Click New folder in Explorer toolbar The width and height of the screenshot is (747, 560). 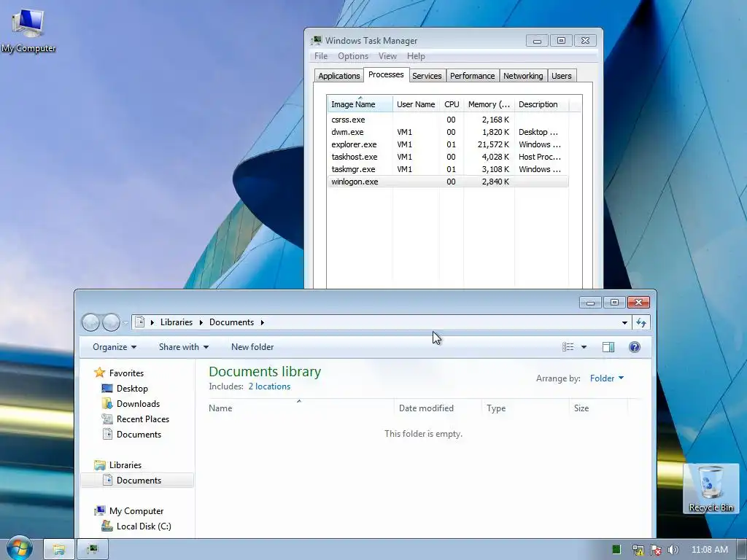click(252, 347)
